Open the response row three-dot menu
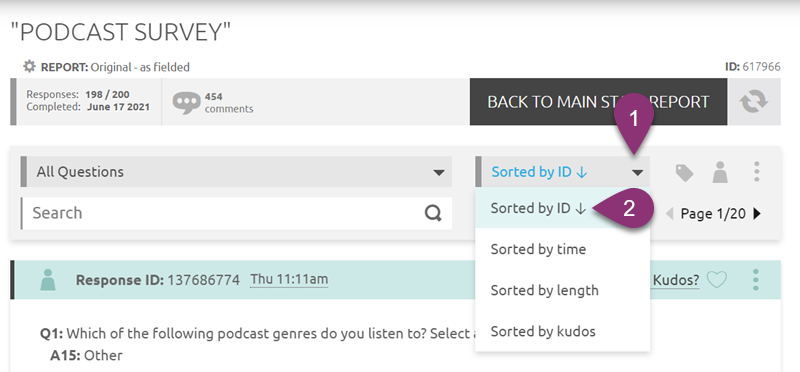The height and width of the screenshot is (372, 800). (x=756, y=280)
